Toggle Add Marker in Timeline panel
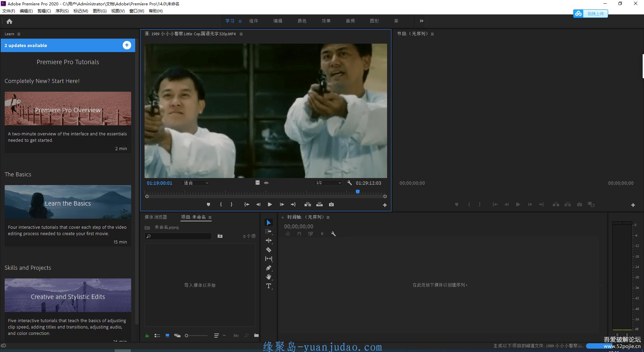Viewport: 644px width, 352px height. pyautogui.click(x=322, y=234)
